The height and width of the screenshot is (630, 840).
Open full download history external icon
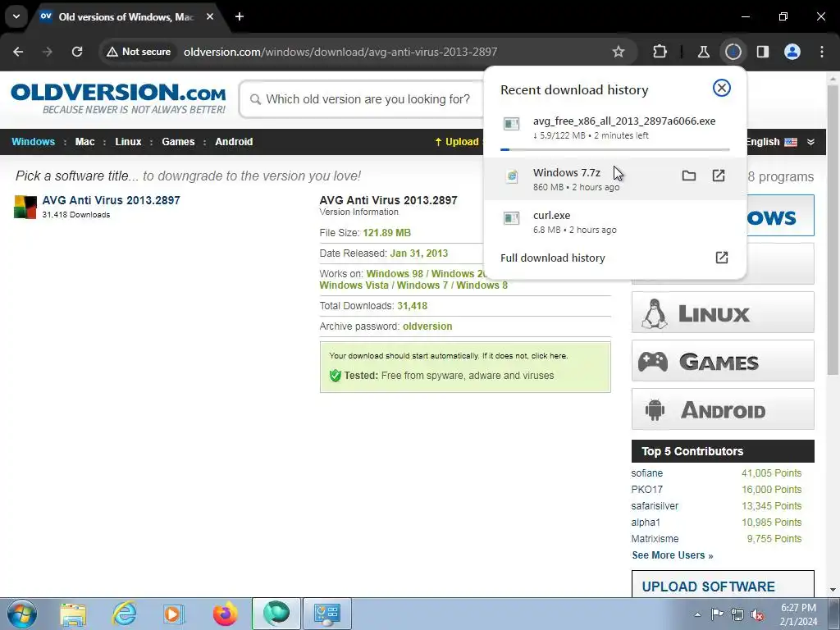pos(722,258)
